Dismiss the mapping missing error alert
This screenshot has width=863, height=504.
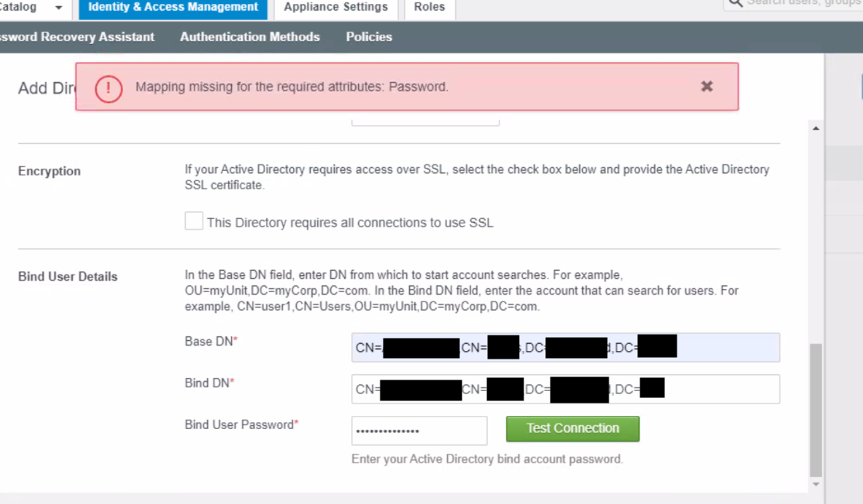[x=706, y=87]
